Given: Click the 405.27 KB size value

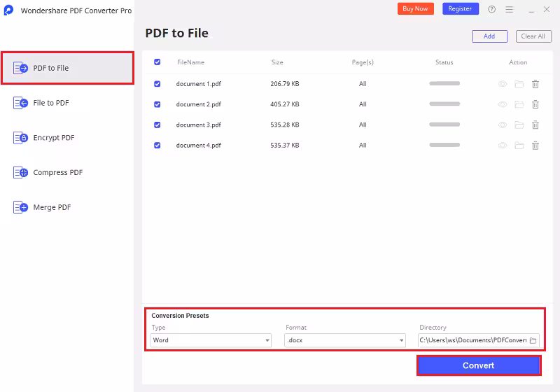Looking at the screenshot, I should (x=285, y=104).
